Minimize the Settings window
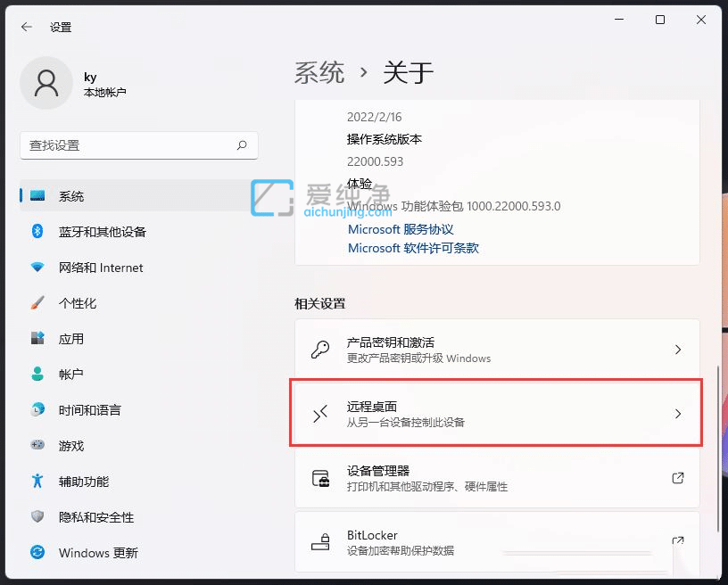The image size is (728, 585). click(619, 20)
